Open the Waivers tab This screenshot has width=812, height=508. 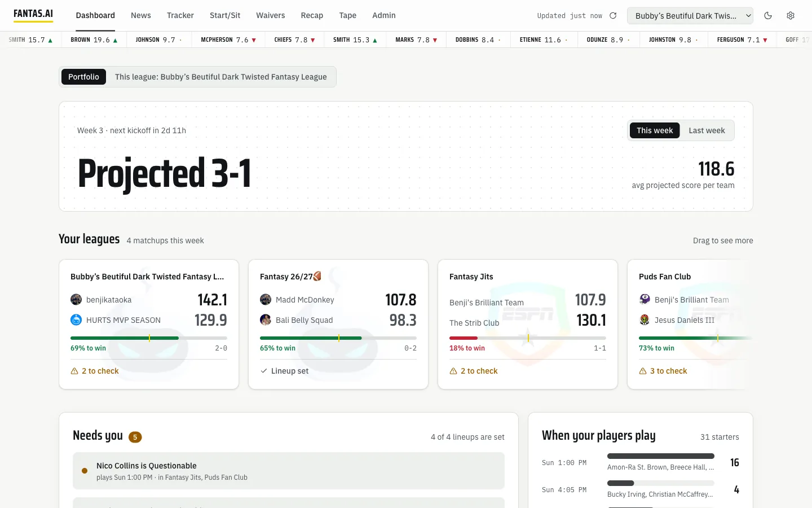271,15
